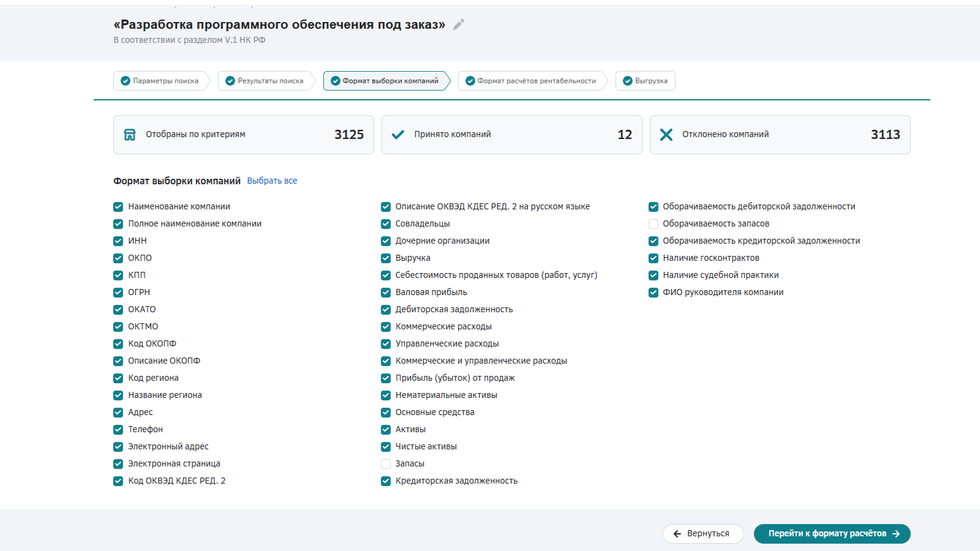Image resolution: width=980 pixels, height=551 pixels.
Task: Disable the «Выручка» checkbox
Action: coord(385,258)
